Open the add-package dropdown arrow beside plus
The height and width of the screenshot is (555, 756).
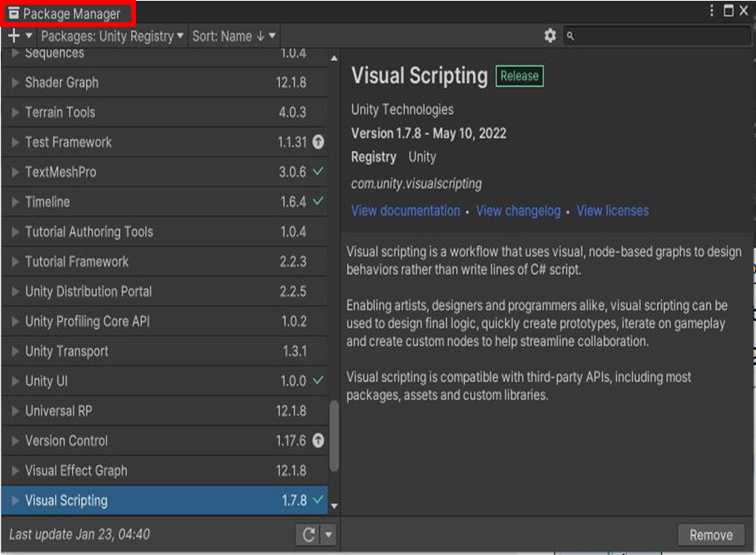click(29, 36)
